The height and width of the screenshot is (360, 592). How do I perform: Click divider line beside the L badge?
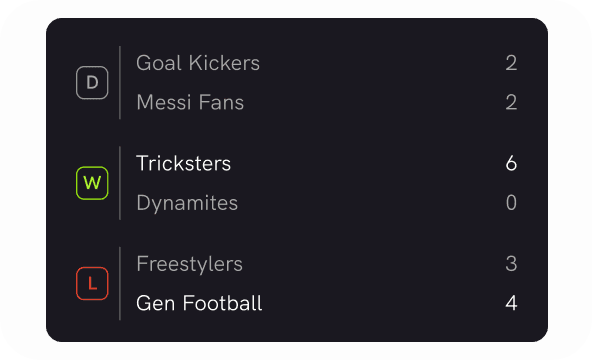[x=120, y=283]
